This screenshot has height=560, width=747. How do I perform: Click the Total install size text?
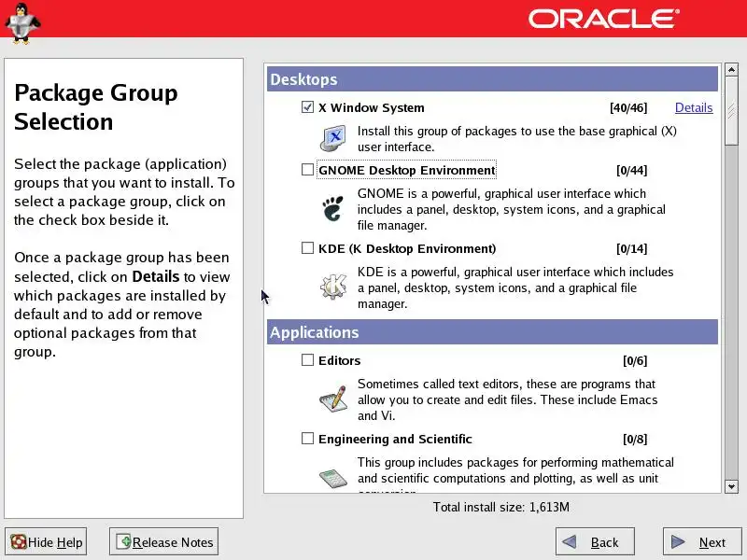coord(500,507)
